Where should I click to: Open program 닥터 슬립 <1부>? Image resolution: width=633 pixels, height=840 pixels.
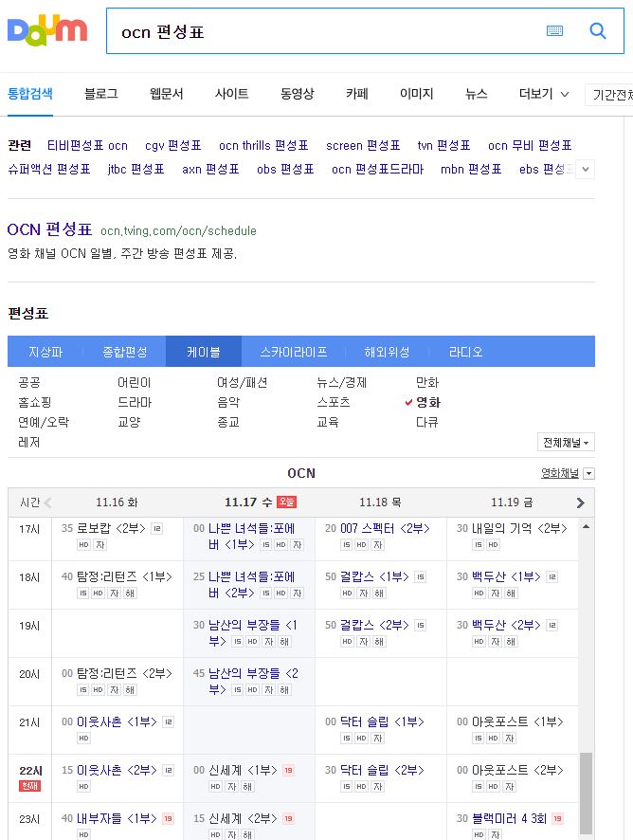[x=382, y=721]
